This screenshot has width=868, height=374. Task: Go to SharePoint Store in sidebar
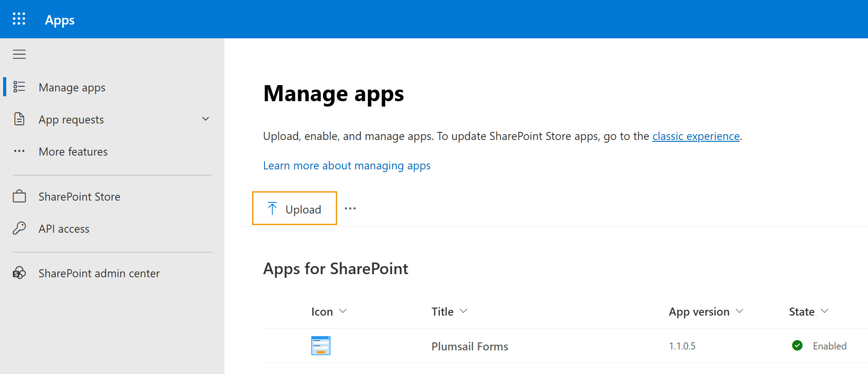[79, 197]
